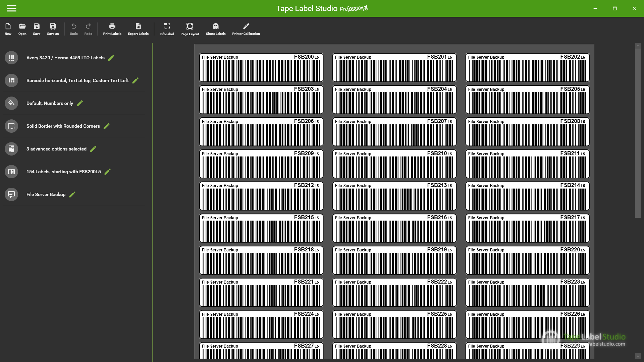The width and height of the screenshot is (644, 362).
Task: Click label FSB222 in preview
Action: pos(394,292)
